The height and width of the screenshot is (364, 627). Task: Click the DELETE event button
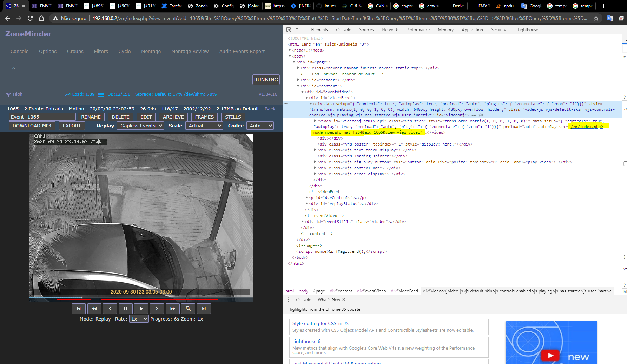coord(121,117)
